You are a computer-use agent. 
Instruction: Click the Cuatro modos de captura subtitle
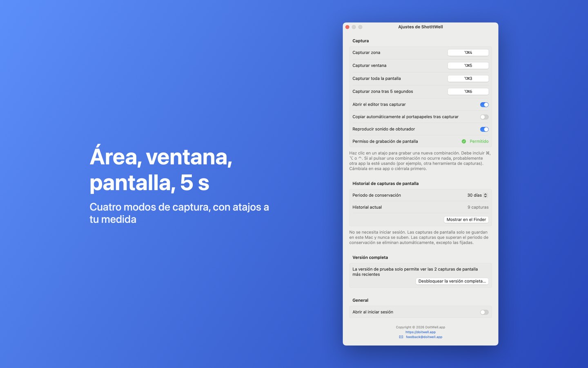click(x=179, y=213)
